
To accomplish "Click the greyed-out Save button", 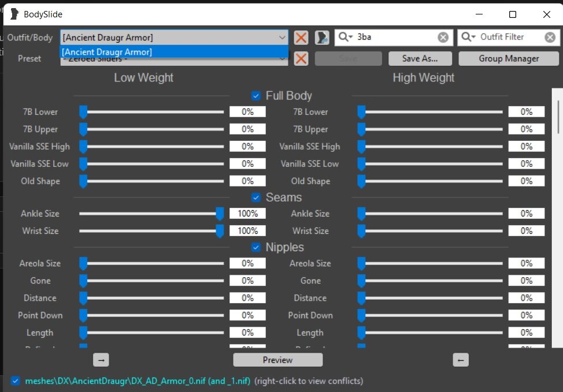I will (x=349, y=58).
